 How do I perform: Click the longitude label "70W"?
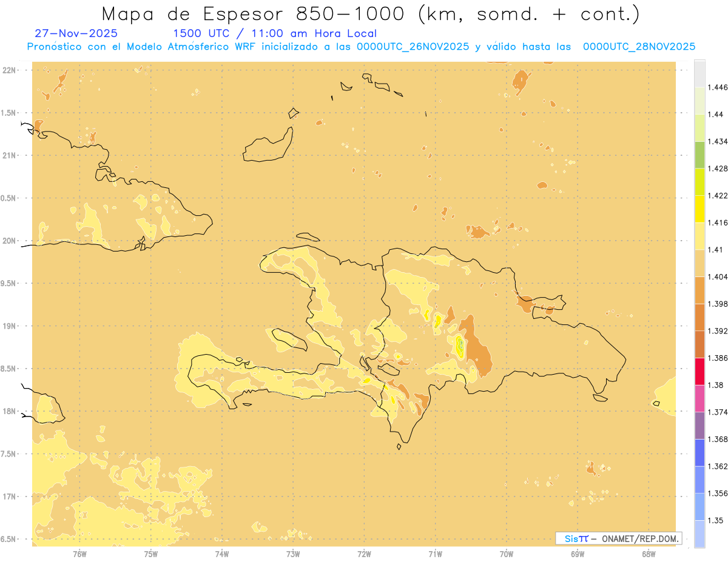click(507, 554)
